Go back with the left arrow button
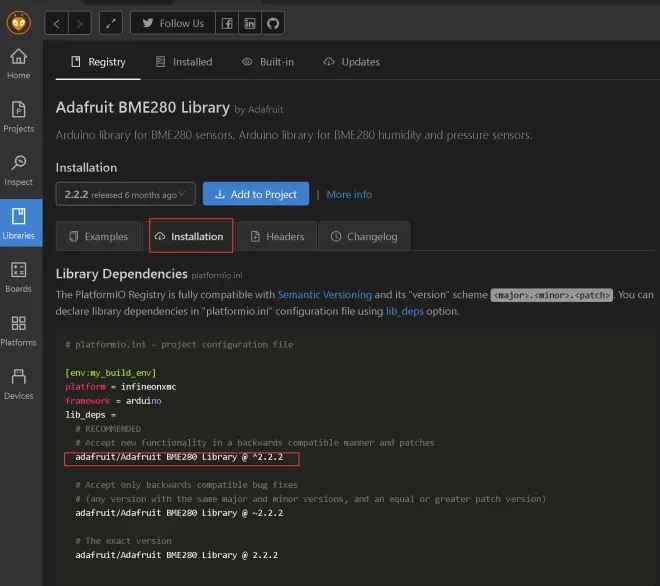This screenshot has width=660, height=586. pos(56,23)
